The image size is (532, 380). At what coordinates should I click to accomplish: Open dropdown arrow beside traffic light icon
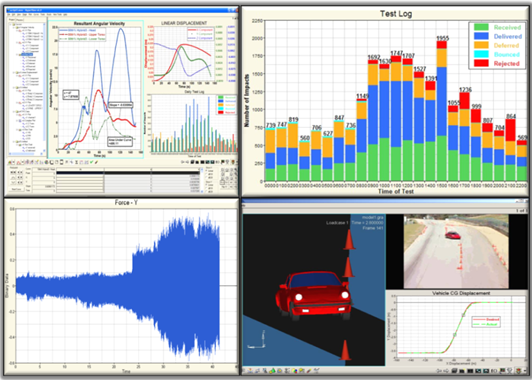[x=525, y=370]
